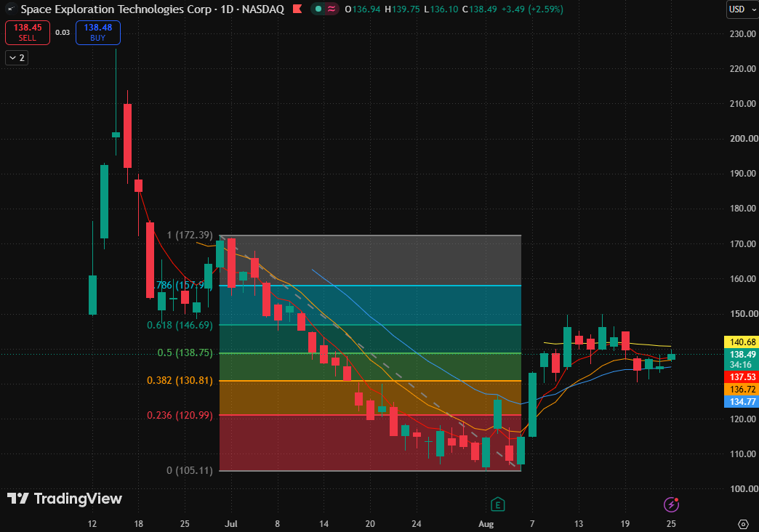Click the Aug label on the time axis
The height and width of the screenshot is (532, 759).
coord(486,524)
